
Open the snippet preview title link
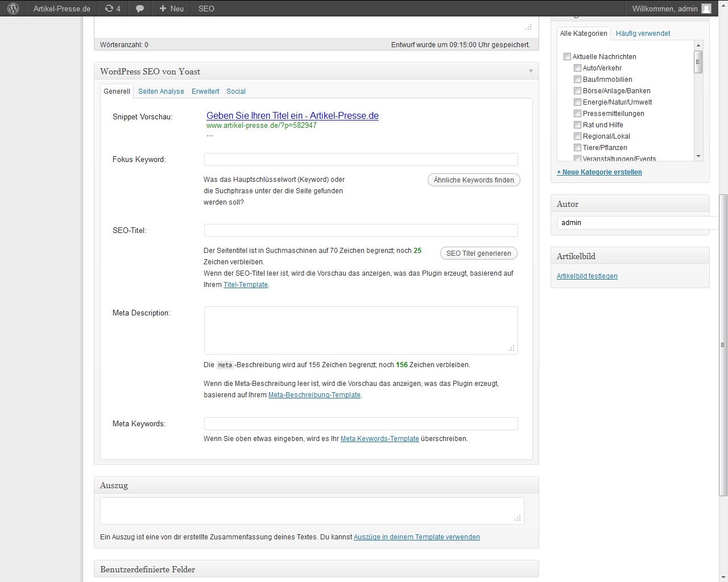coord(292,115)
